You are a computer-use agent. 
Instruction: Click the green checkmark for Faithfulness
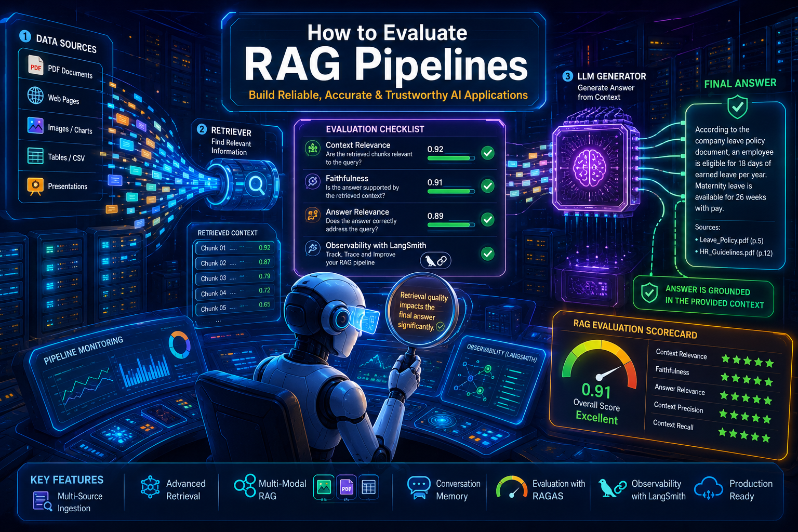(x=487, y=185)
